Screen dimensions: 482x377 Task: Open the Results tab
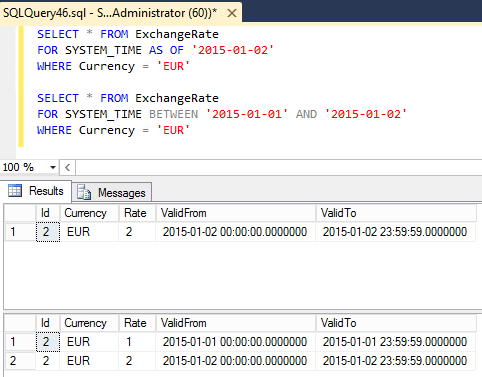(x=36, y=191)
